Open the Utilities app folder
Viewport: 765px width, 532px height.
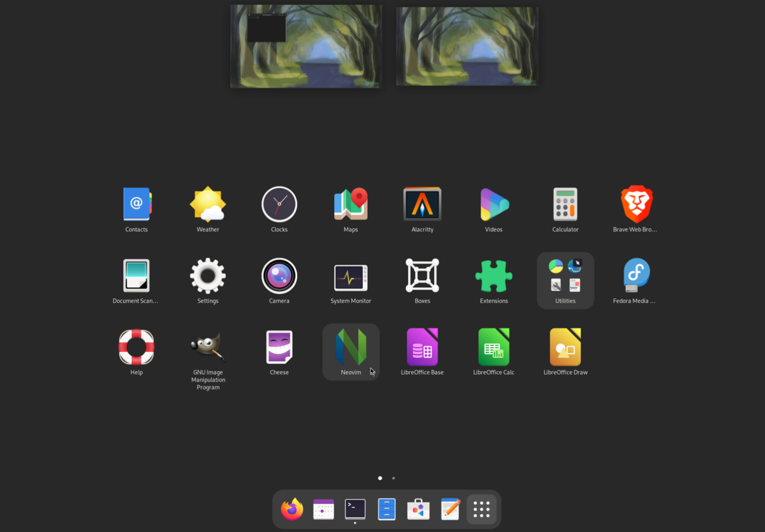pyautogui.click(x=565, y=275)
